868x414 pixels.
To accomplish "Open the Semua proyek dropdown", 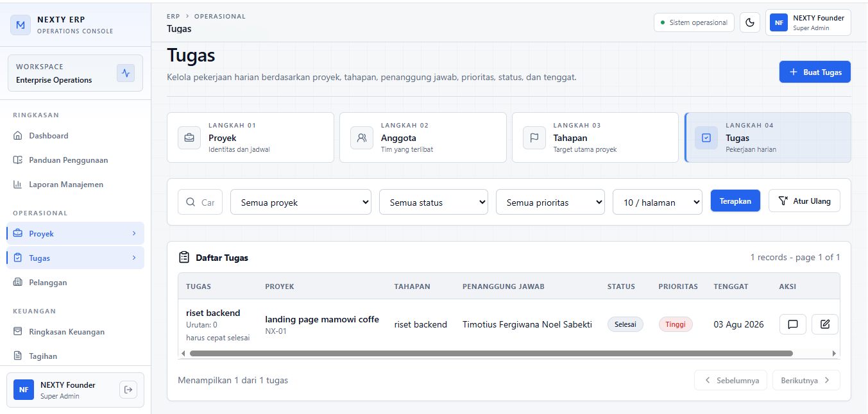I will click(x=301, y=202).
